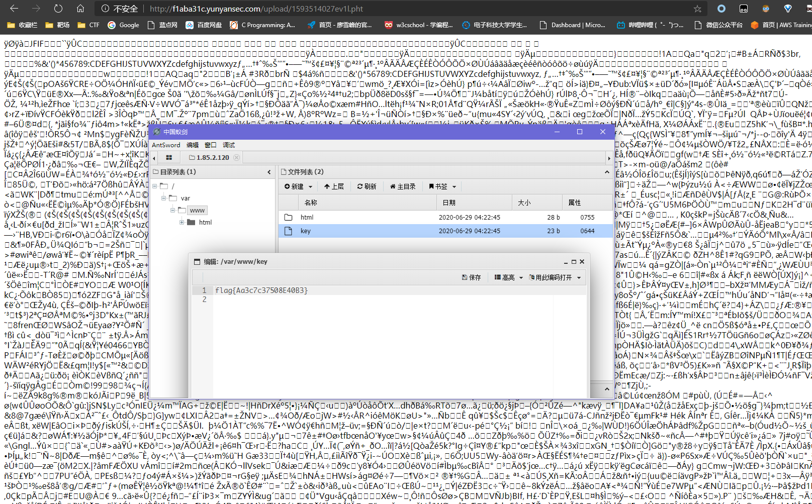
Task: Open the C Programming bookmark
Action: [262, 25]
